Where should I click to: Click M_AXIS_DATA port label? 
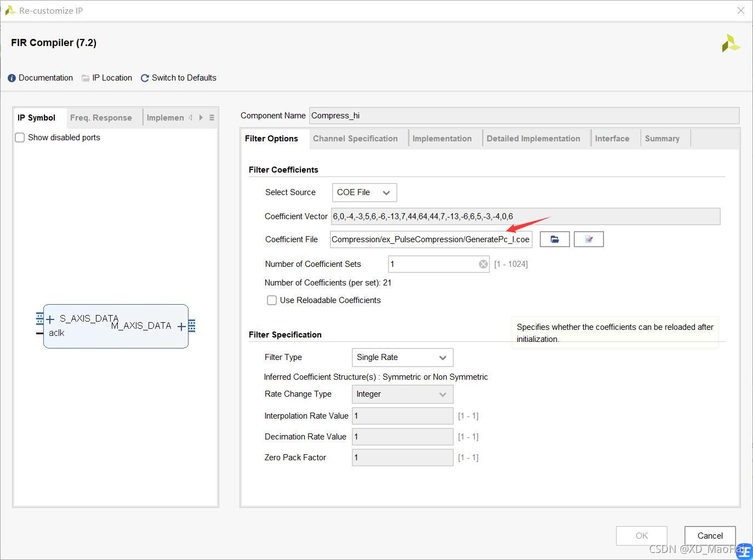(141, 326)
